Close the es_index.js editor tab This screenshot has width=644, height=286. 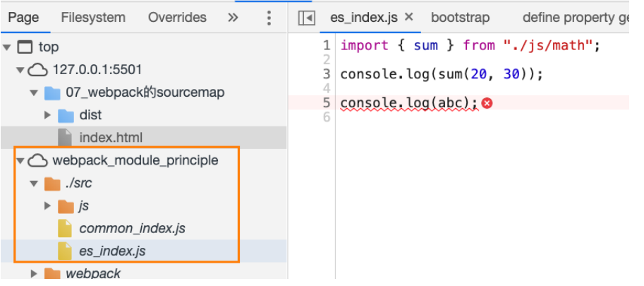[x=408, y=18]
